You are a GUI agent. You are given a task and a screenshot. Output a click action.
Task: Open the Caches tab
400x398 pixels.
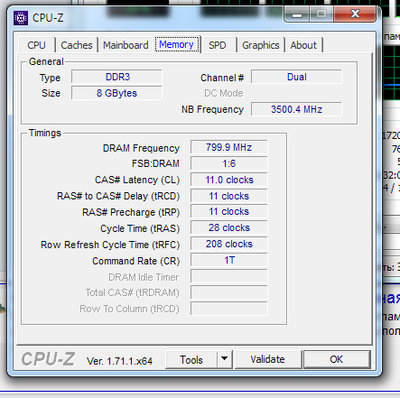click(76, 45)
